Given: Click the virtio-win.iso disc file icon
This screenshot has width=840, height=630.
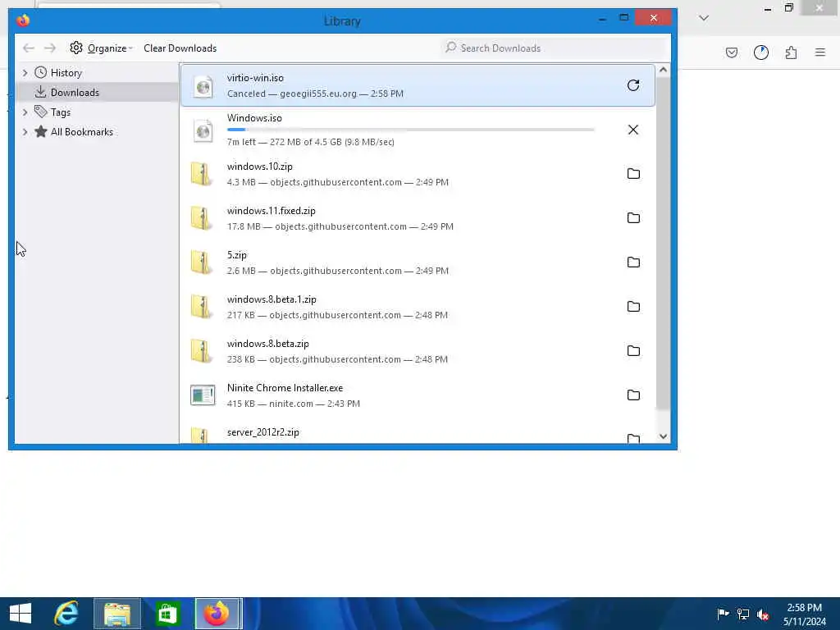Looking at the screenshot, I should [203, 86].
